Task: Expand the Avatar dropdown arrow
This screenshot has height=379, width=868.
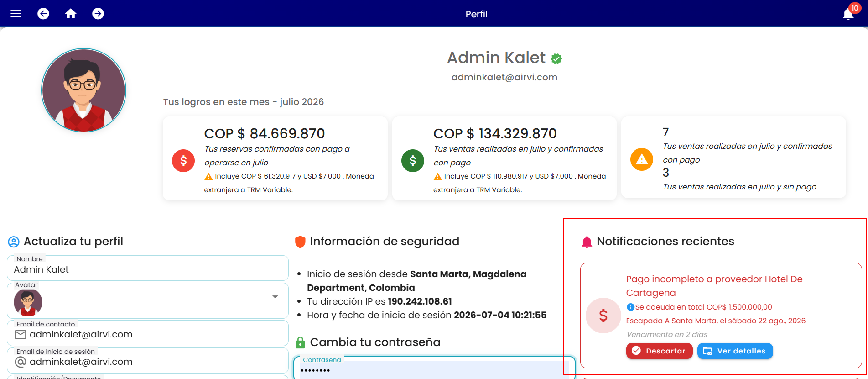Action: coord(275,297)
